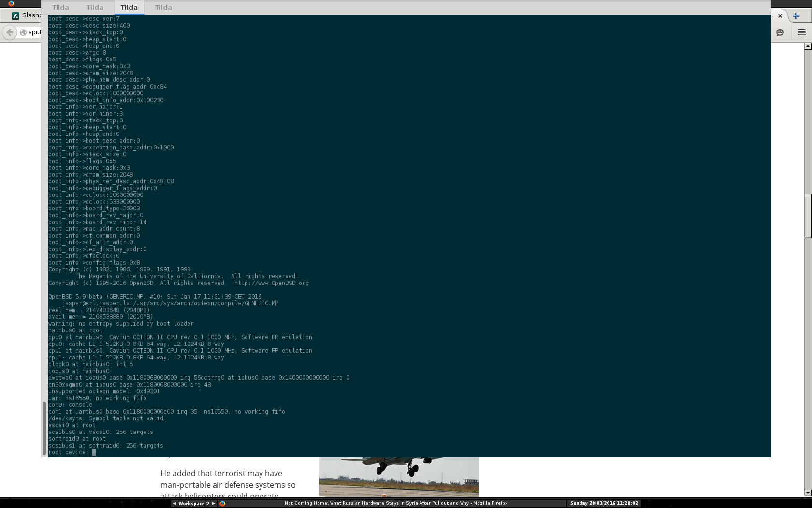
Task: Click '/dev/ksyms: Symbol table not valid.' line
Action: pos(107,418)
